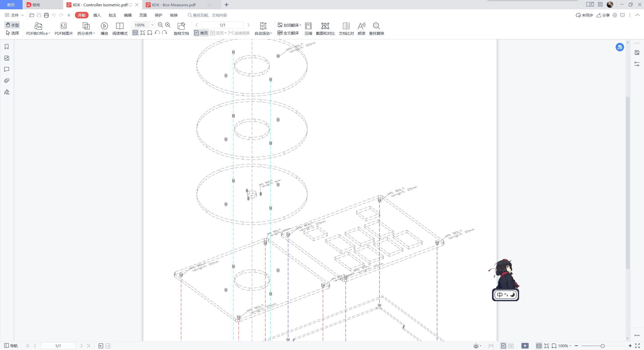
Task: Zoom out with the magnifier minus icon
Action: (x=160, y=25)
